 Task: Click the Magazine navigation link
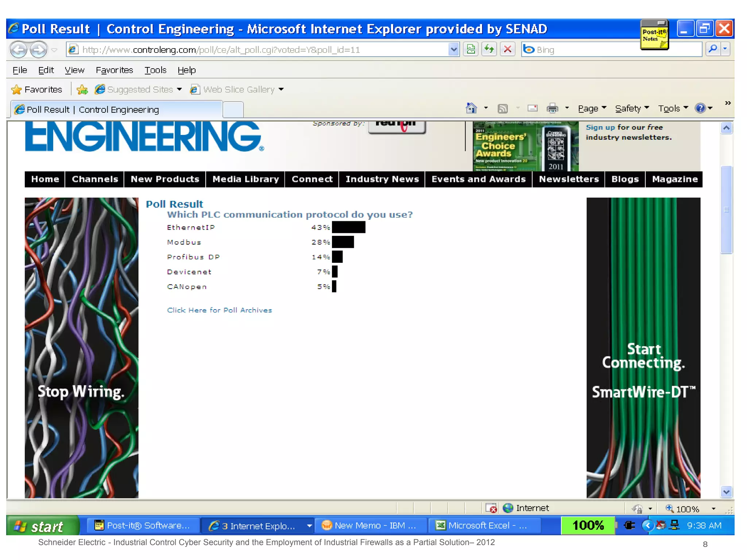coord(674,179)
